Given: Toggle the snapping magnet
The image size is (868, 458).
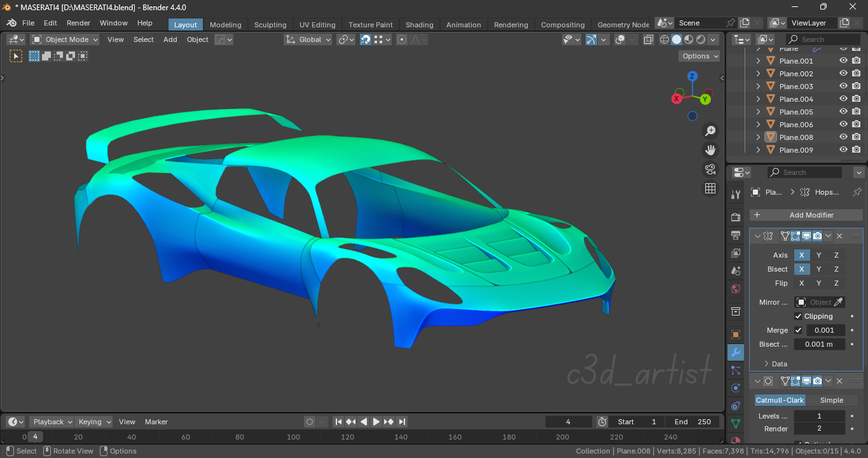Looking at the screenshot, I should 366,39.
